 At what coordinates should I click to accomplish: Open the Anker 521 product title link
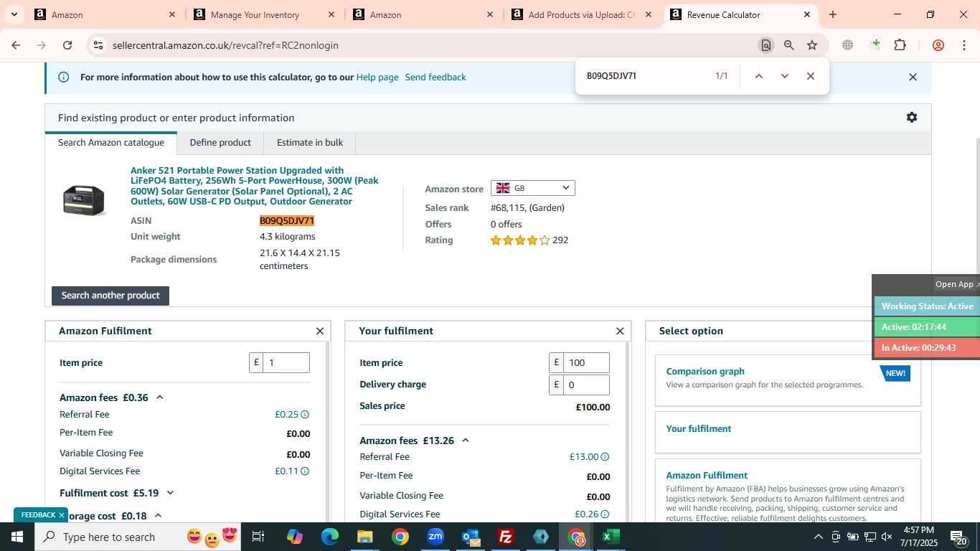255,186
